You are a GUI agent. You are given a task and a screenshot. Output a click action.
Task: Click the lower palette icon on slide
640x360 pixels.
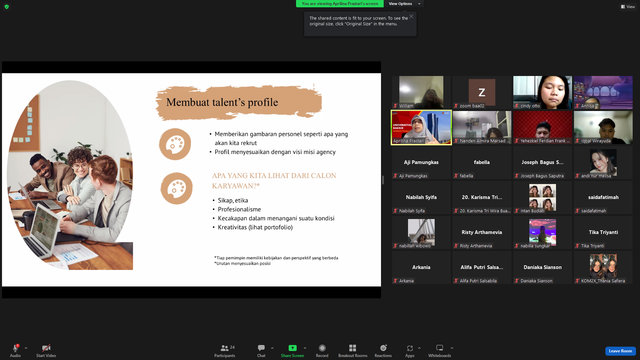point(176,188)
